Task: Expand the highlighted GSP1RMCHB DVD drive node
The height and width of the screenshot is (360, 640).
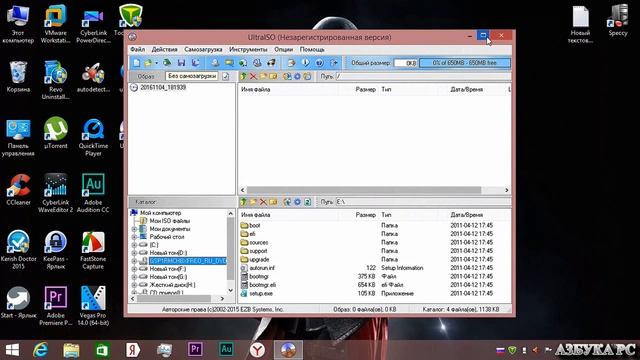Action: tap(134, 261)
